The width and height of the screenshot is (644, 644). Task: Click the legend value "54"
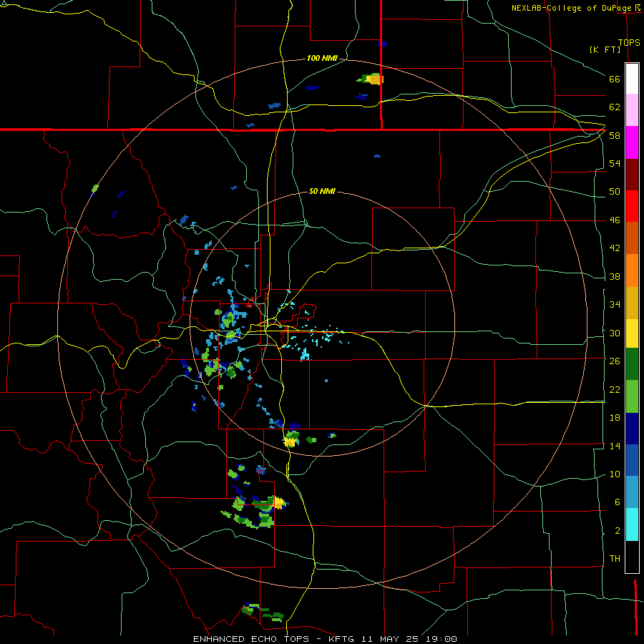tap(615, 163)
